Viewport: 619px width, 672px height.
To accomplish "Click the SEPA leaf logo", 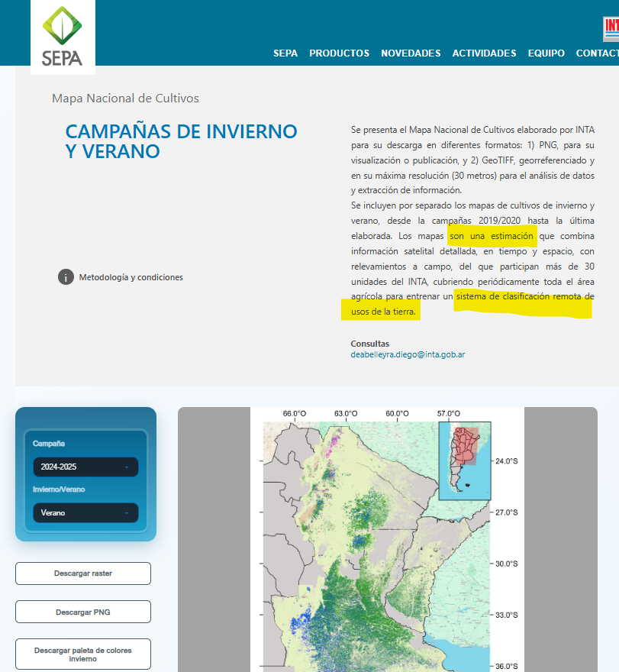I will (x=63, y=37).
